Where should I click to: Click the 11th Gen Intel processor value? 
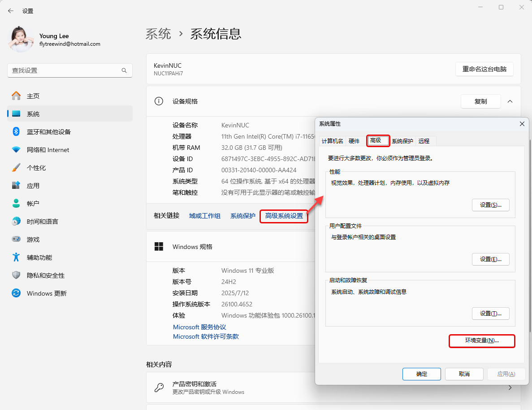point(268,136)
